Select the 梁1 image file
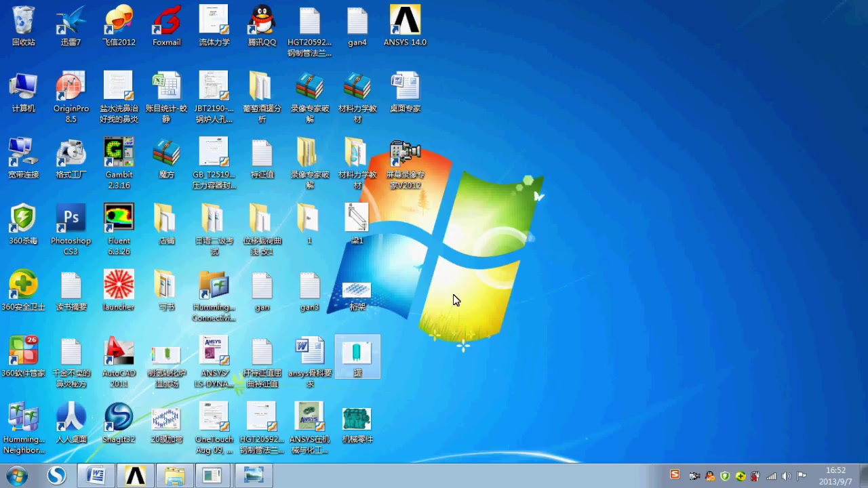This screenshot has width=868, height=488. point(357,225)
